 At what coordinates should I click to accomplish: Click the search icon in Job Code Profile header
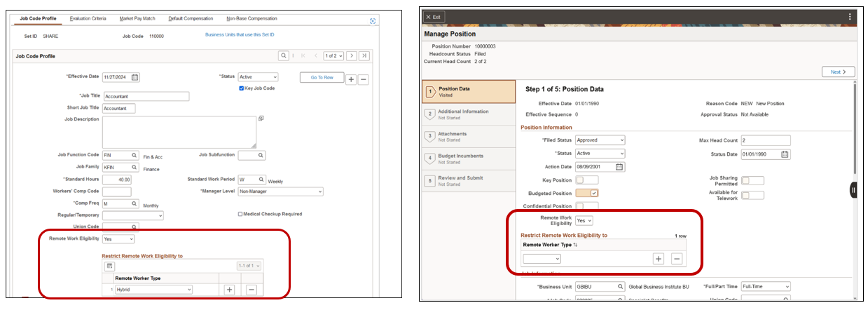[x=284, y=55]
